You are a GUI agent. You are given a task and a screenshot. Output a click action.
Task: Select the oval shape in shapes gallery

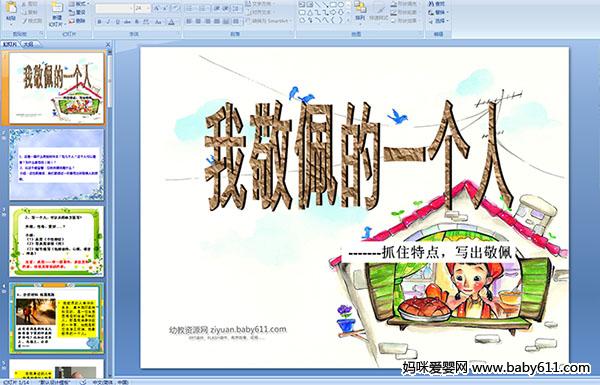[341, 5]
